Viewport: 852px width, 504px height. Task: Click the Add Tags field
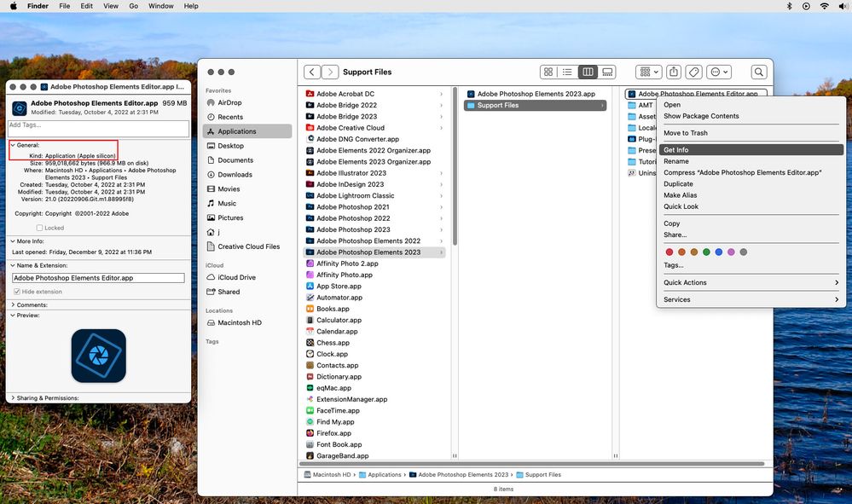click(98, 128)
